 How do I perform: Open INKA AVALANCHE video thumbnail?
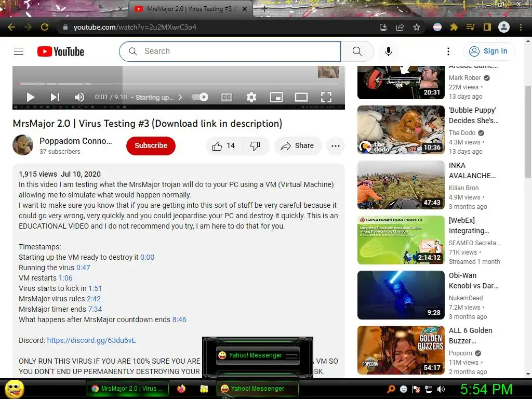(401, 185)
